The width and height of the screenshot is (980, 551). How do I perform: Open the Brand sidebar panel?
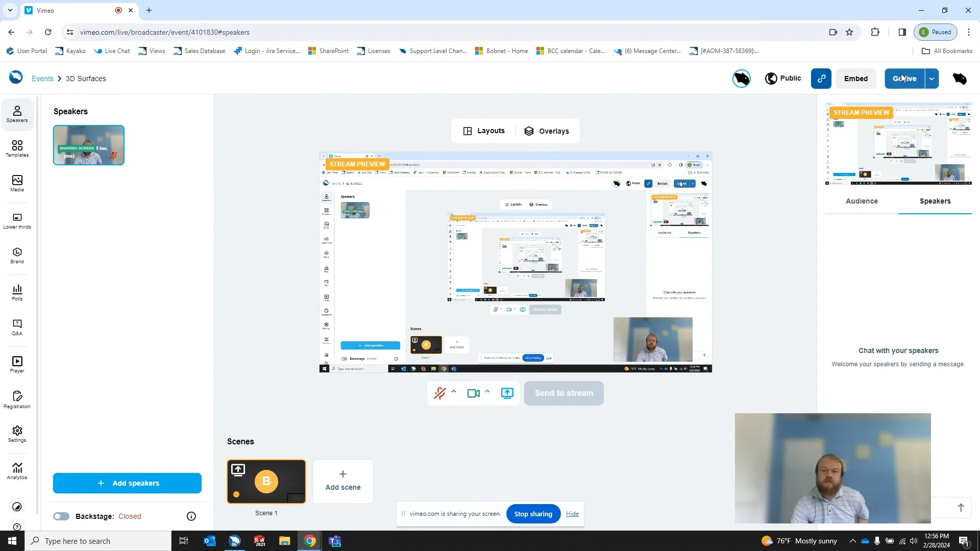pos(17,256)
